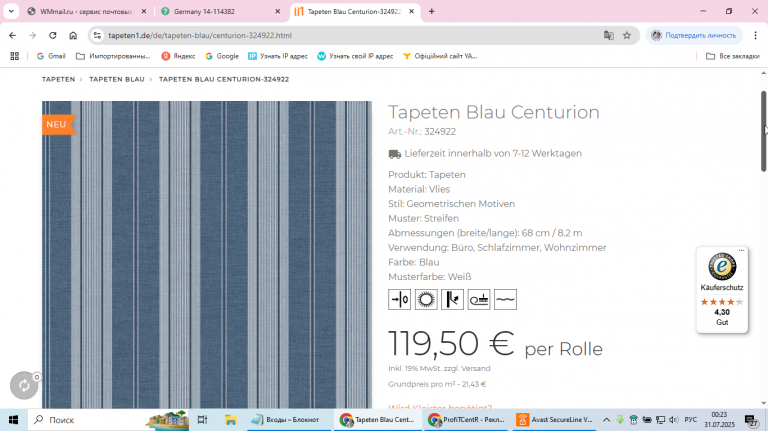Image resolution: width=768 pixels, height=431 pixels.
Task: Open the browser home page
Action: (73, 35)
